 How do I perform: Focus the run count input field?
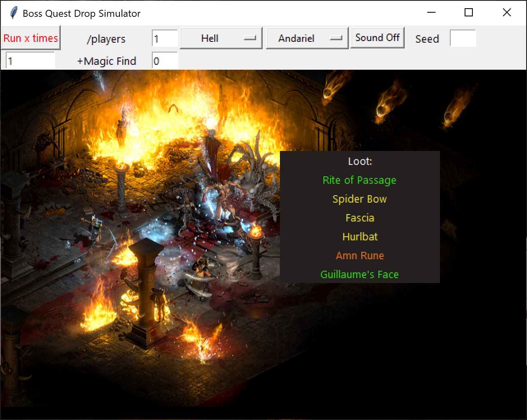tap(30, 61)
